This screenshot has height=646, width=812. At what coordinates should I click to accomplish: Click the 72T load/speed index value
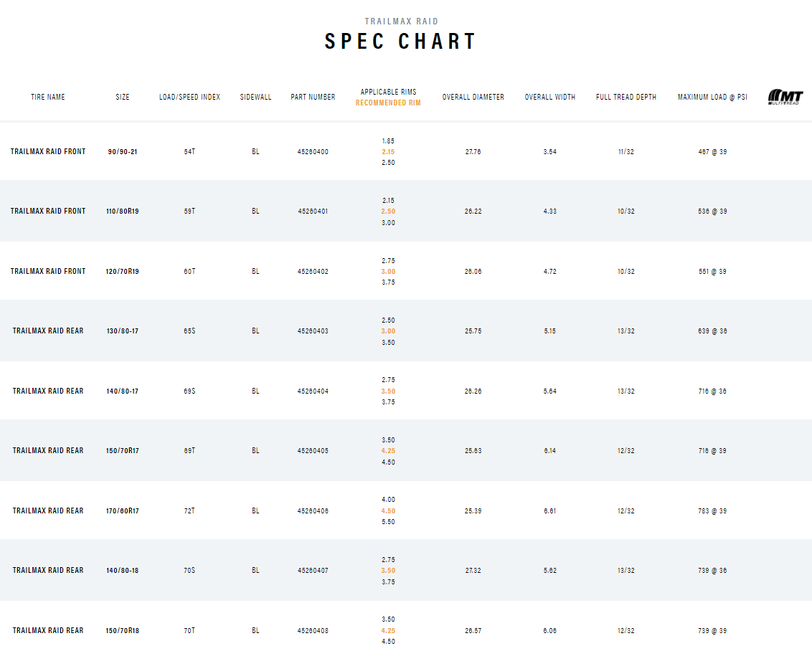tap(189, 511)
